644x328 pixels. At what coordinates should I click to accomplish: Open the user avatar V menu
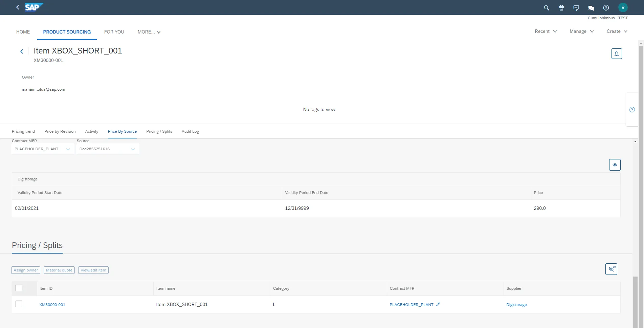(623, 7)
